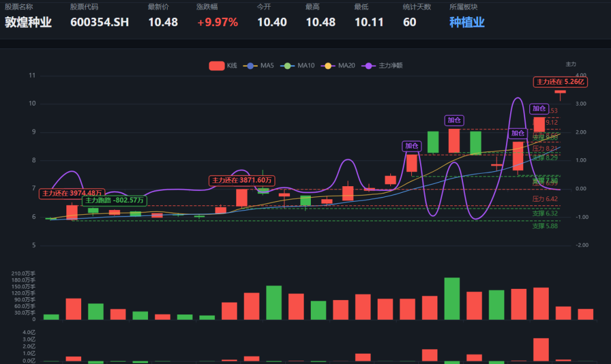Toggle the K线 series in the legend
611x364 pixels.
[223, 66]
